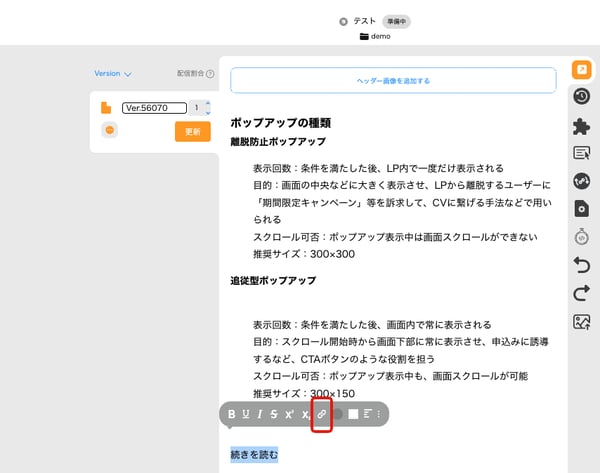The width and height of the screenshot is (600, 473).
Task: Toggle strikethrough in the text toolbar
Action: coord(274,414)
